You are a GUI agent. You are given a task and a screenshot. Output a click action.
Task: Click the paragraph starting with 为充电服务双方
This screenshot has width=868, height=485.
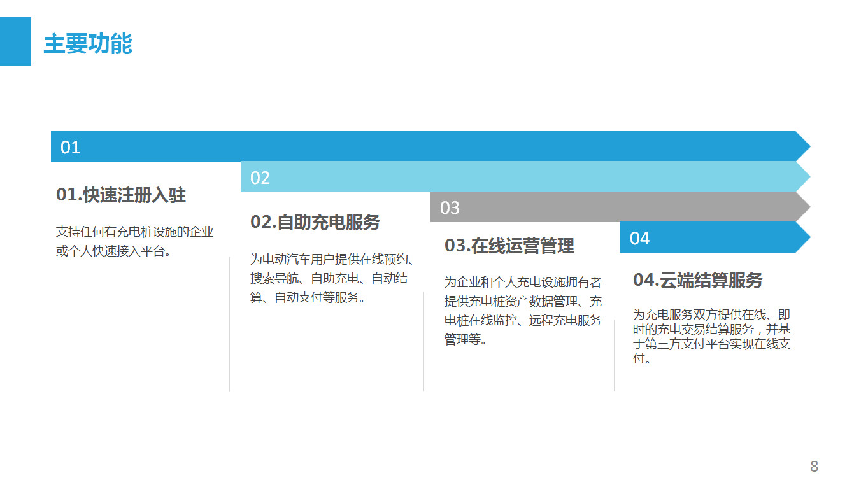(711, 336)
